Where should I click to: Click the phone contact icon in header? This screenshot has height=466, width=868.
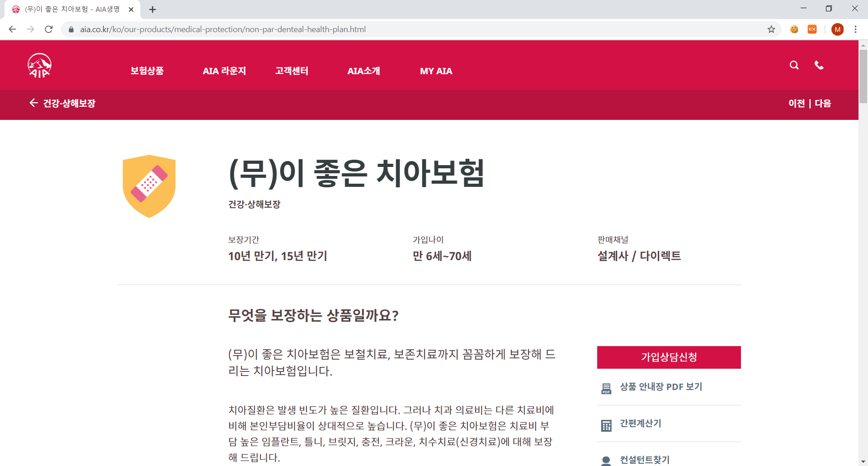819,65
